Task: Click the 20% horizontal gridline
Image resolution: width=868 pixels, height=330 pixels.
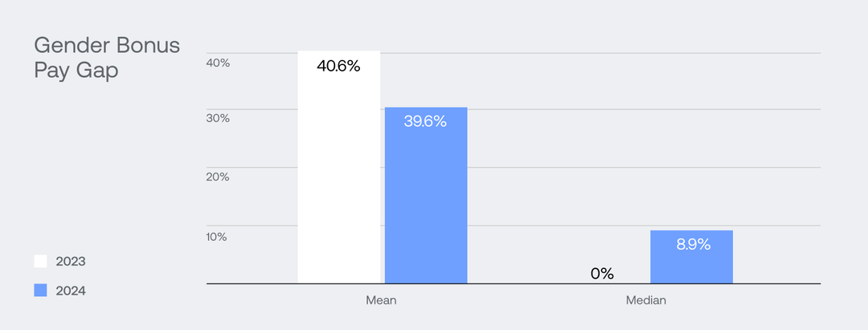Action: click(563, 168)
